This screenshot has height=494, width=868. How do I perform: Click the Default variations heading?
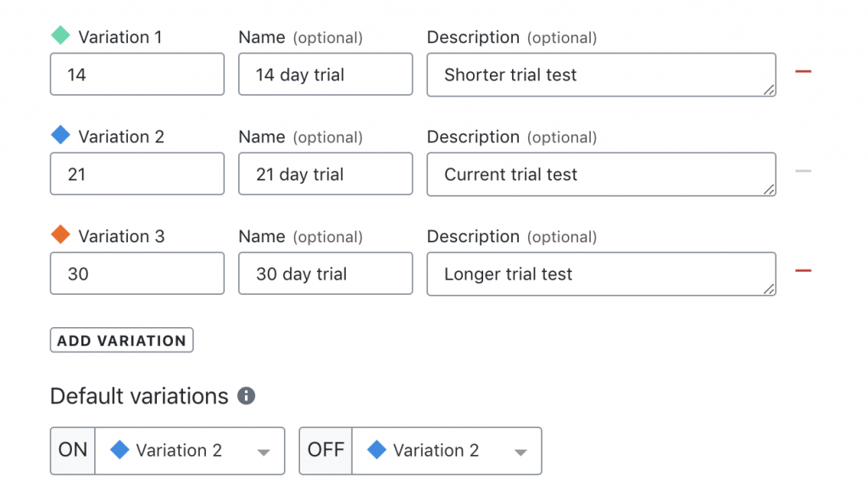click(137, 396)
